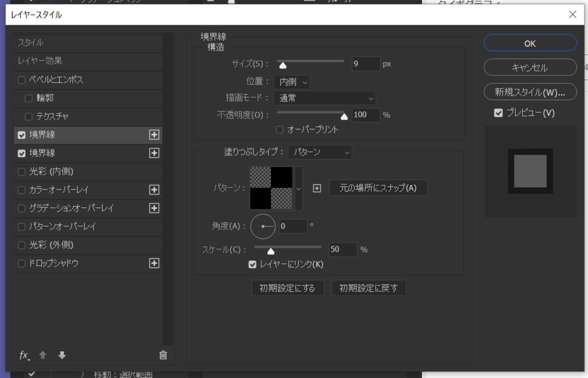Move effect down with the down arrow
This screenshot has height=378, width=588.
(x=62, y=355)
